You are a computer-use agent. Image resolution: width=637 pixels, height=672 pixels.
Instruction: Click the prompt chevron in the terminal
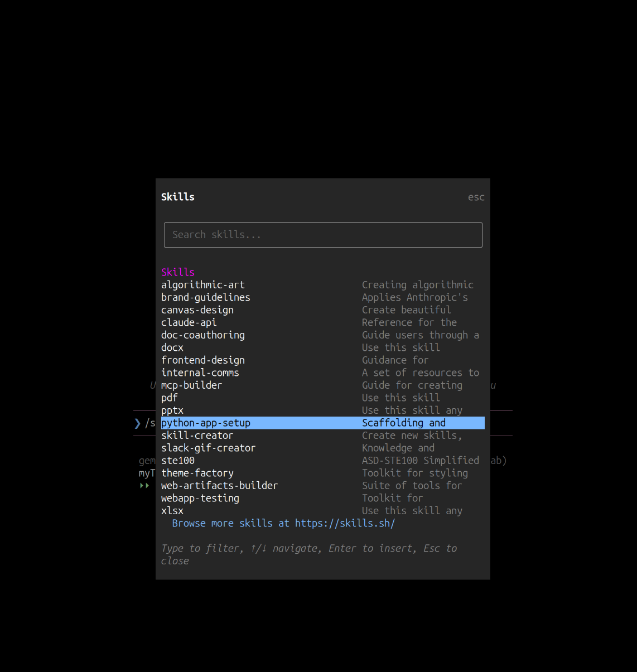[x=137, y=423]
